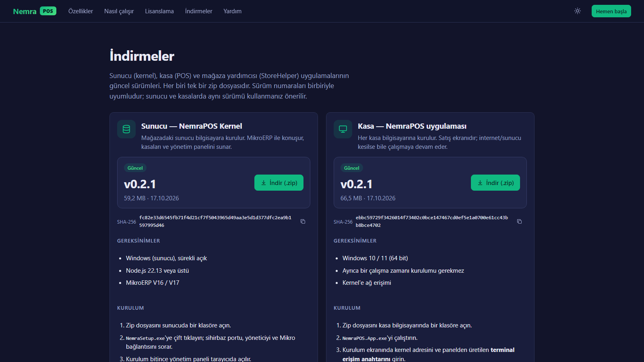Click the Güncel badge in Kasa card
This screenshot has width=644, height=362.
point(352,168)
